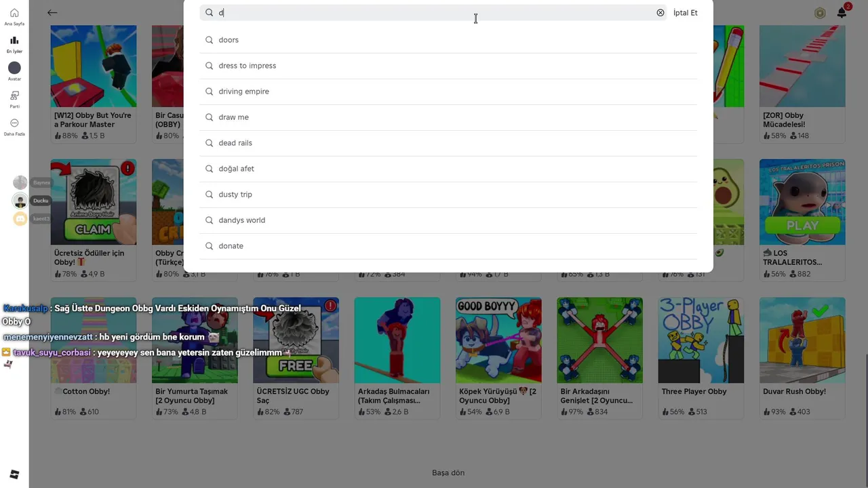Open LOS TRALALERITOS game thumbnail
This screenshot has width=868, height=488.
802,202
